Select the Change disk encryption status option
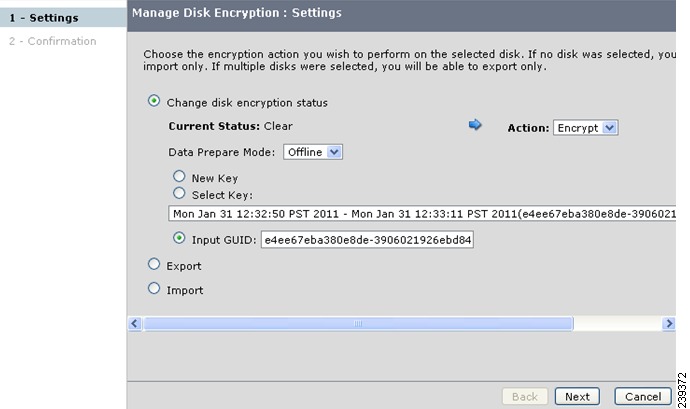This screenshot has width=690, height=409. click(154, 101)
